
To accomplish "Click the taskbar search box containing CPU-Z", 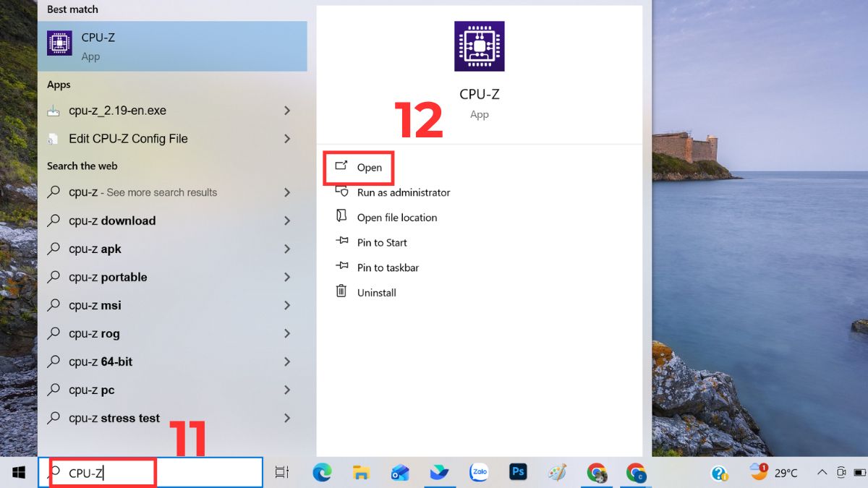I will (x=150, y=473).
